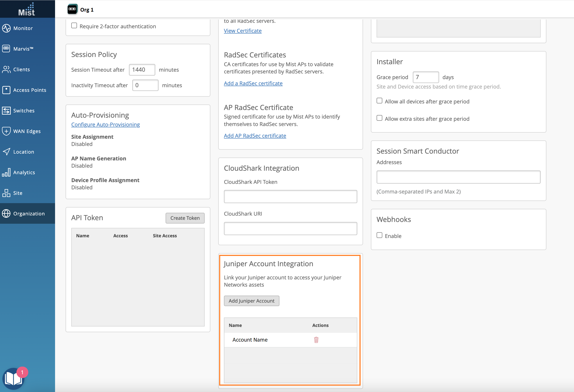Enable the Webhooks checkbox
This screenshot has height=392, width=574.
[379, 235]
